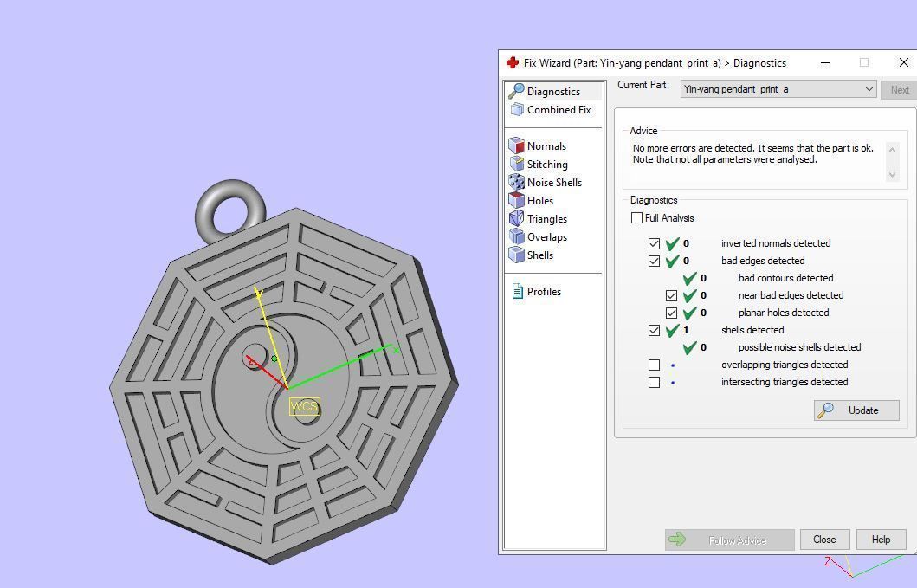This screenshot has height=588, width=917.
Task: Minimize the Fix Wizard window
Action: coord(825,62)
